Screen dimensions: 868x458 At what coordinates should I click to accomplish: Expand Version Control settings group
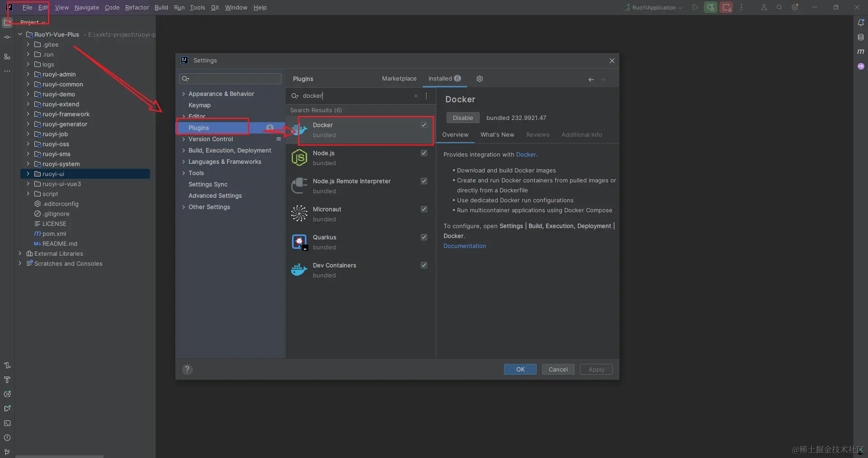tap(184, 139)
